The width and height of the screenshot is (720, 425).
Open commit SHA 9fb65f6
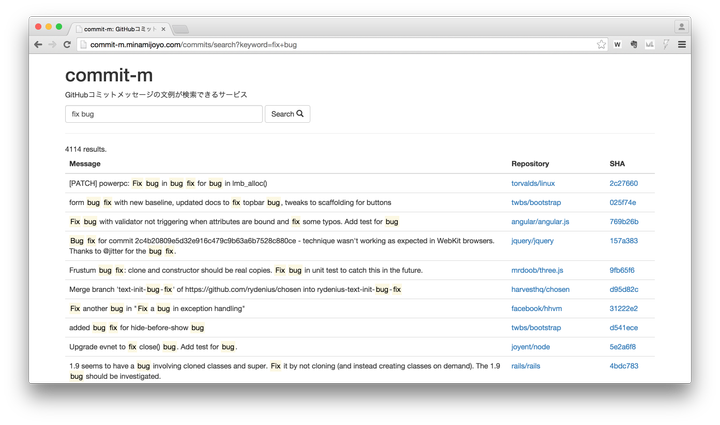tap(622, 270)
